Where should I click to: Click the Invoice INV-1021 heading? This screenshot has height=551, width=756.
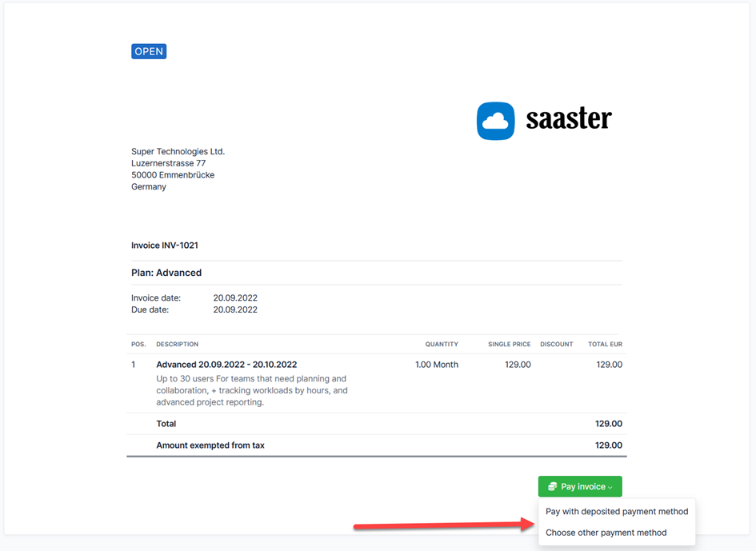(x=165, y=246)
